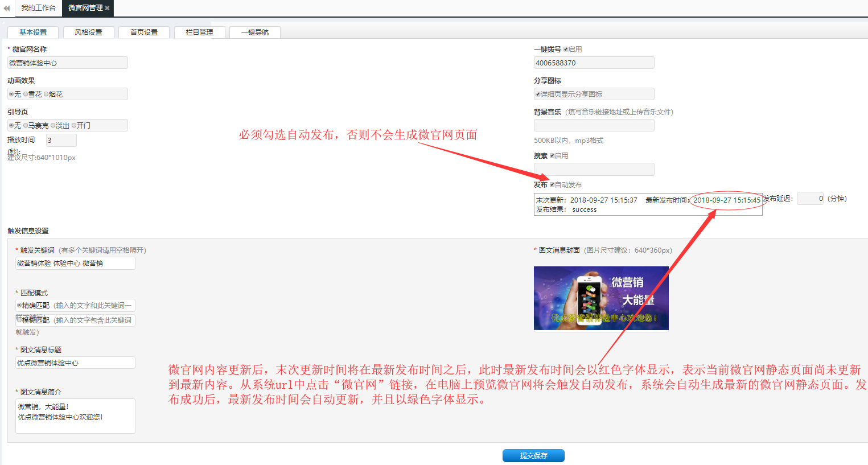868x465 pixels.
Task: Open the 首页设置 tab
Action: pyautogui.click(x=144, y=32)
